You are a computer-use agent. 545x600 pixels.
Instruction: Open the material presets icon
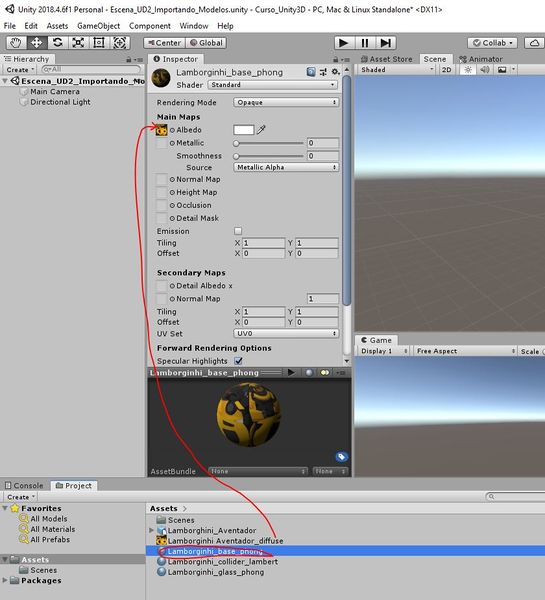coord(323,72)
